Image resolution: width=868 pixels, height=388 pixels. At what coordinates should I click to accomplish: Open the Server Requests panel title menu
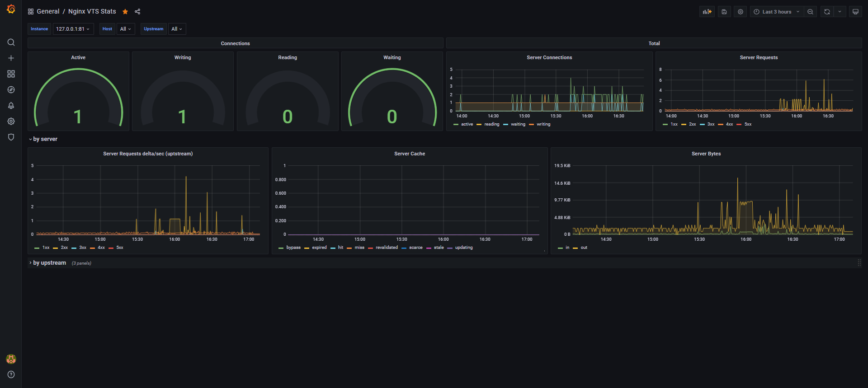[x=759, y=57]
